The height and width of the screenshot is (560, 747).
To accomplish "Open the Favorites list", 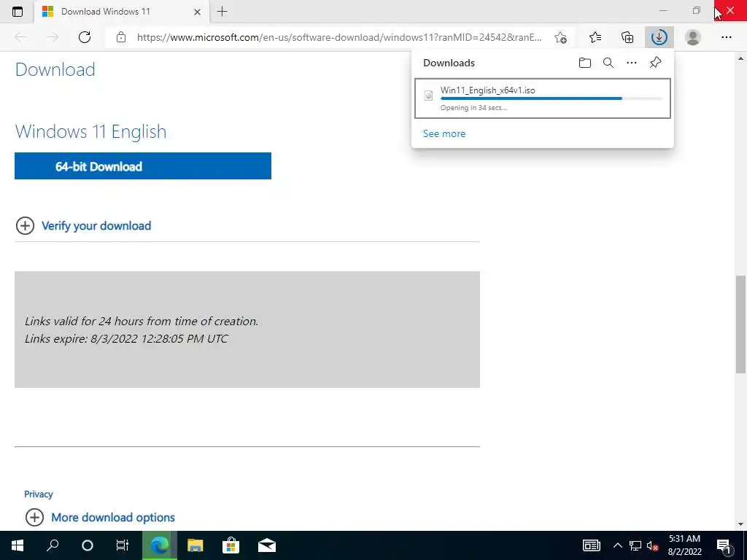I will tap(595, 37).
